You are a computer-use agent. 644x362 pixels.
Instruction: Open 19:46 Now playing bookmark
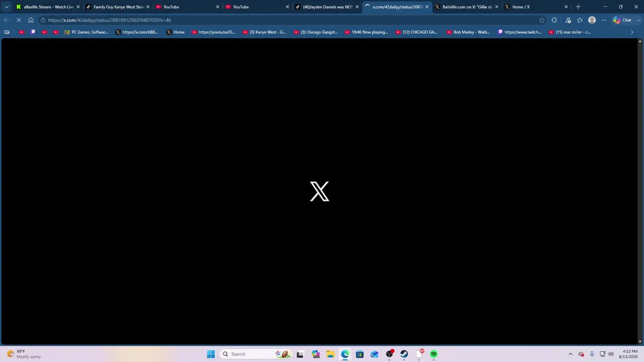pyautogui.click(x=366, y=32)
